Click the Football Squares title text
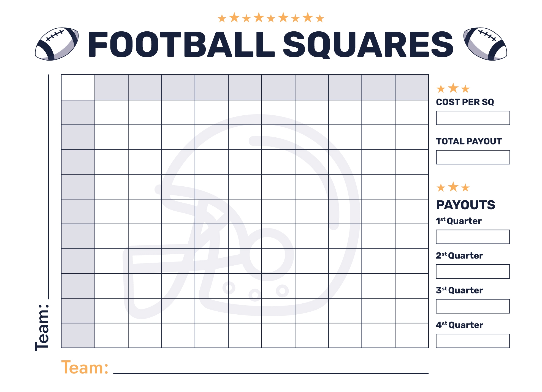The height and width of the screenshot is (392, 542). (x=271, y=44)
